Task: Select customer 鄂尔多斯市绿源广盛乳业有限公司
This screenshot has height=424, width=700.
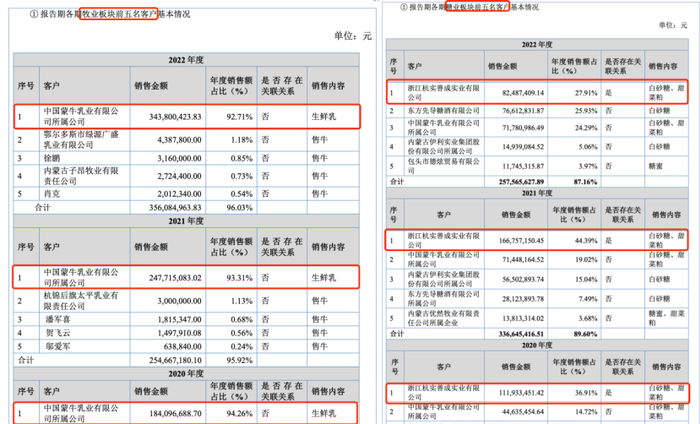Action: tap(81, 140)
